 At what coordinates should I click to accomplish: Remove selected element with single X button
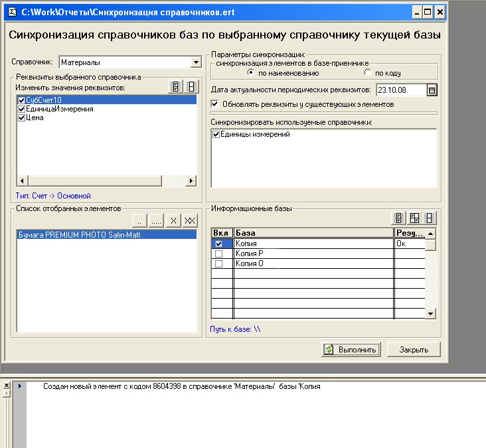pos(173,220)
